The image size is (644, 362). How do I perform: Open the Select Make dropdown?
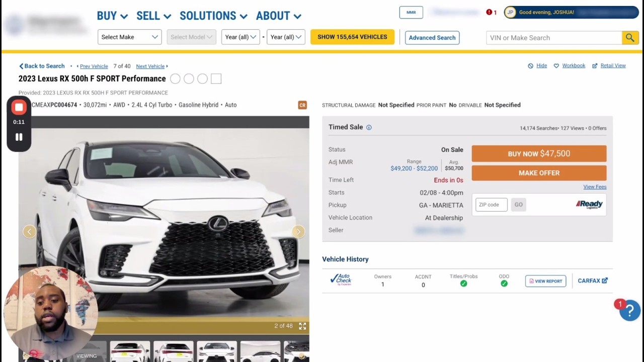(129, 37)
